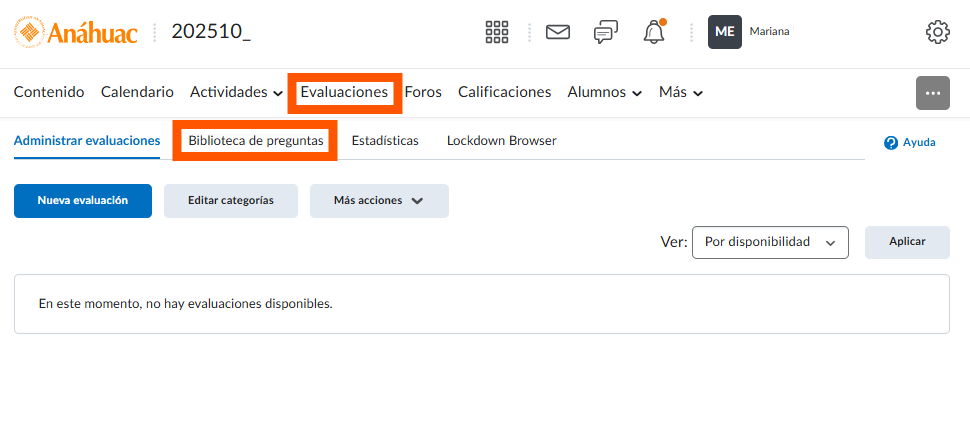The height and width of the screenshot is (435, 970).
Task: Expand the Más navigation menu
Action: point(680,92)
